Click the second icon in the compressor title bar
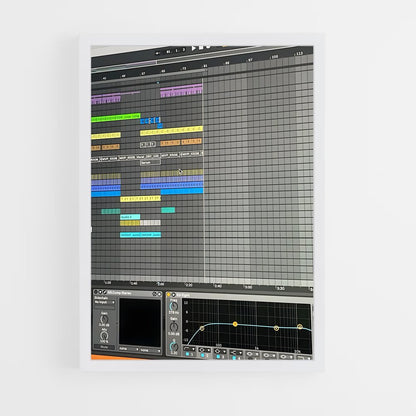 [x=100, y=292]
